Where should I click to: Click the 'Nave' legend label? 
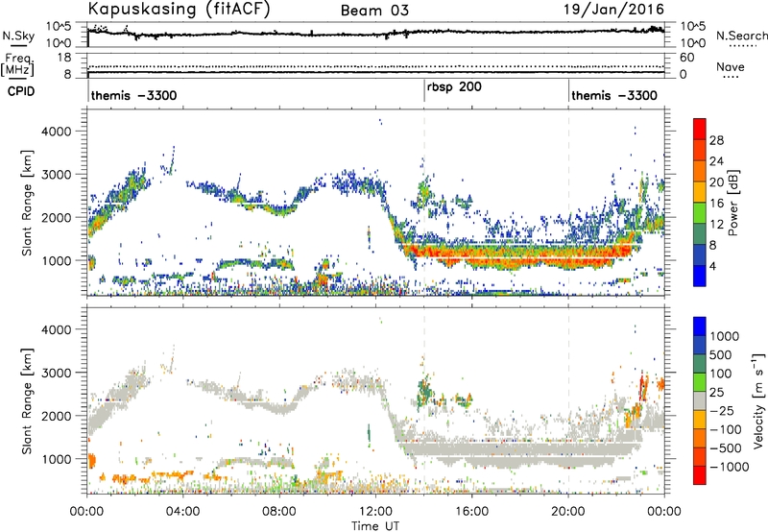(731, 67)
